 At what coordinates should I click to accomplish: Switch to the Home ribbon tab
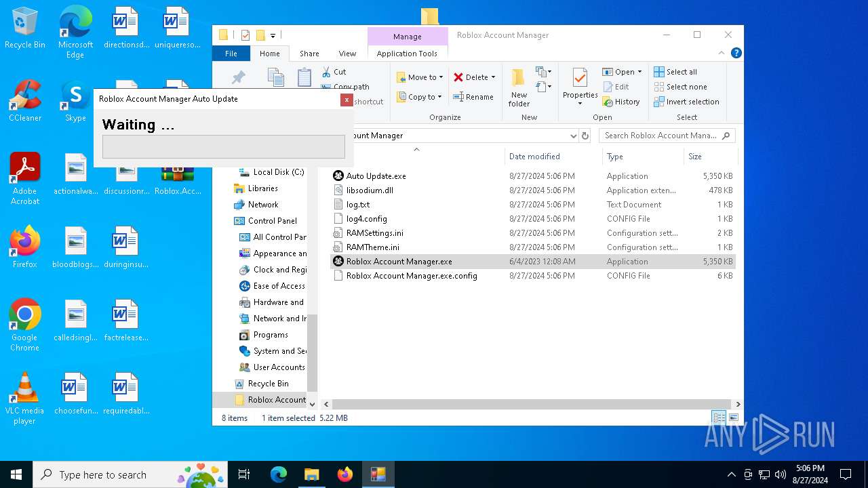[269, 54]
